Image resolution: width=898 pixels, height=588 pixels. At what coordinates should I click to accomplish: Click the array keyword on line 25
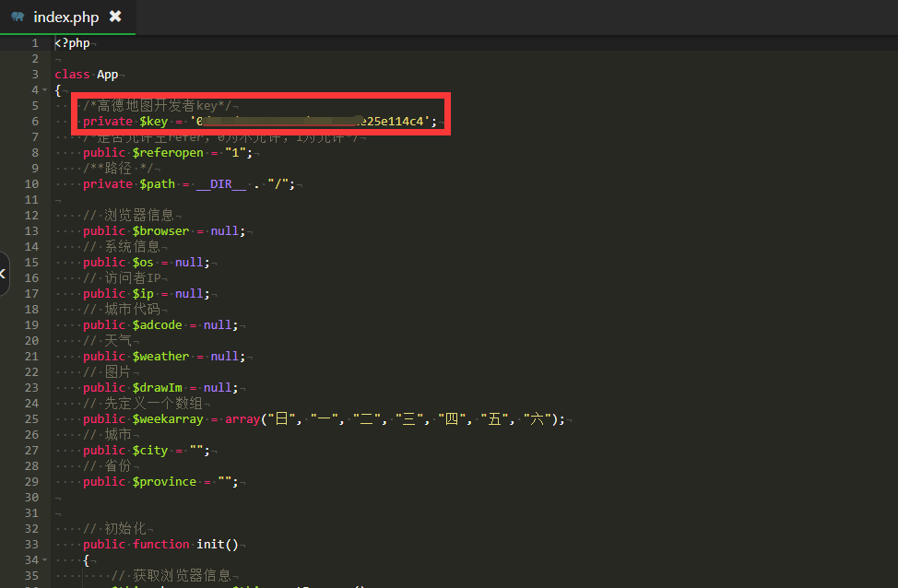tap(242, 419)
